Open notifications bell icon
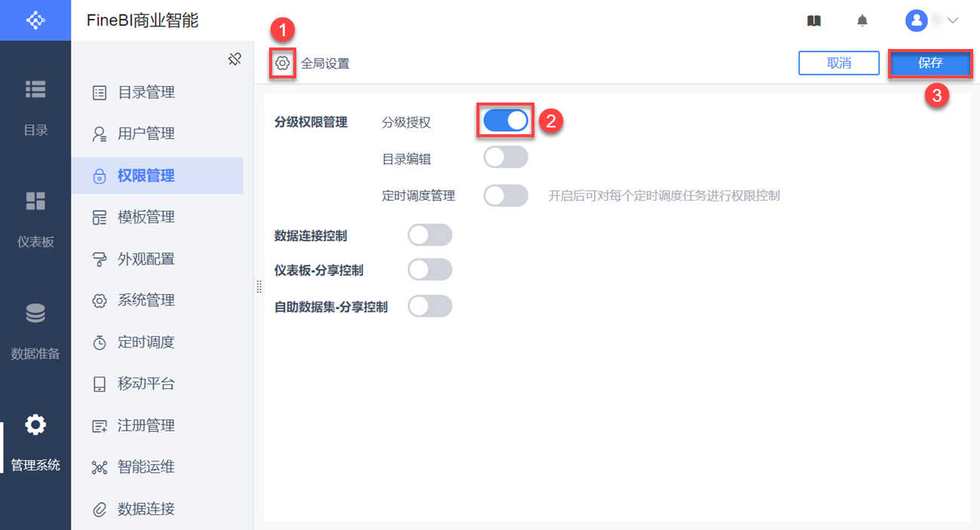This screenshot has height=530, width=980. [x=862, y=21]
